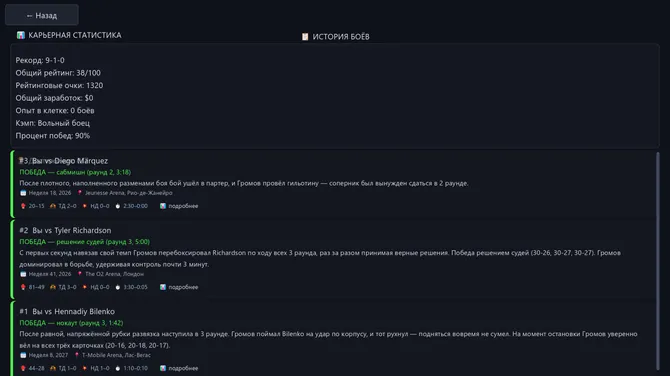The width and height of the screenshot is (670, 376).
Task: Click the 20–15 strikes value
Action: click(x=36, y=206)
